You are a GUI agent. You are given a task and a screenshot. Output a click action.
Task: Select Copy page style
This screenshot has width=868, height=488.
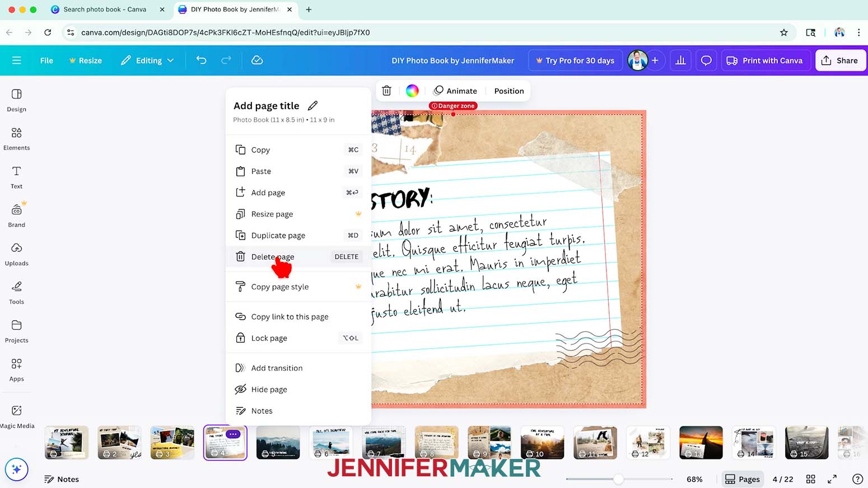(x=298, y=287)
